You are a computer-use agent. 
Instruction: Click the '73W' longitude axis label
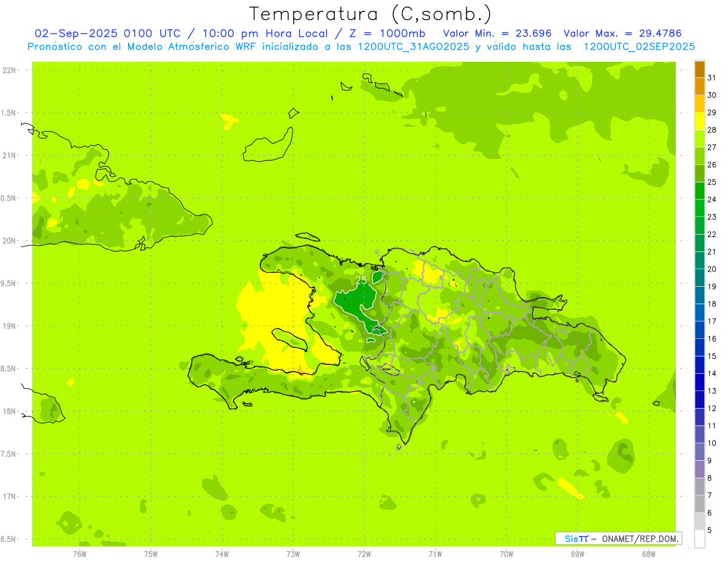pyautogui.click(x=292, y=554)
